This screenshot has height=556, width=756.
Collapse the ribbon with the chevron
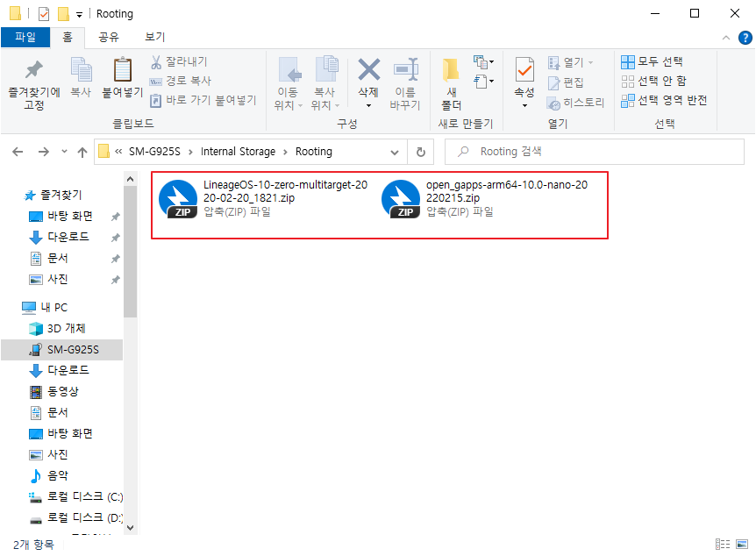[725, 38]
